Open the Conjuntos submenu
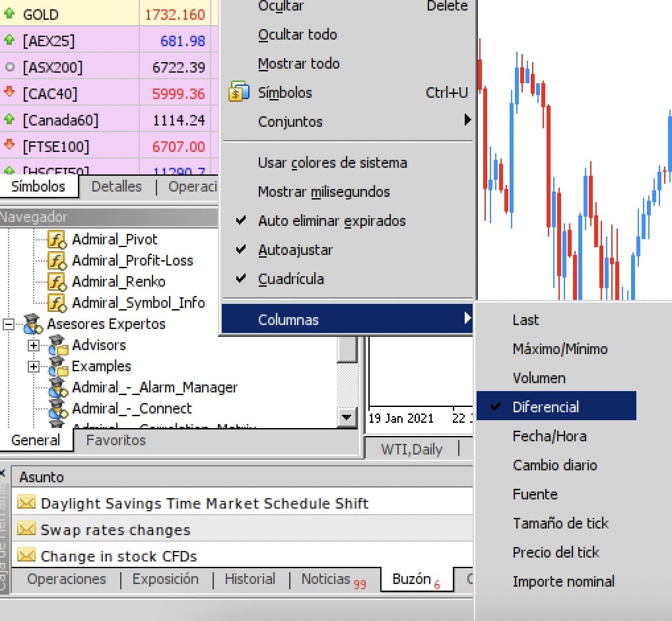Image resolution: width=672 pixels, height=621 pixels. click(347, 122)
